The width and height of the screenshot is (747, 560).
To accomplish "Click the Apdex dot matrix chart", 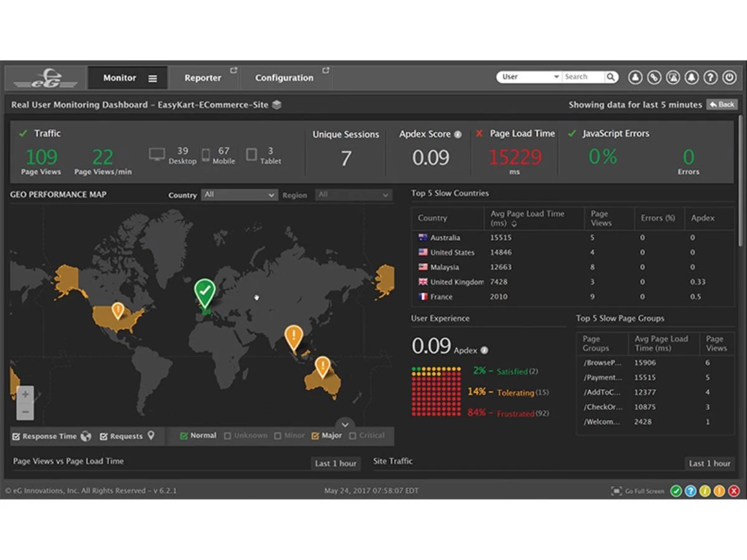I will pos(436,391).
